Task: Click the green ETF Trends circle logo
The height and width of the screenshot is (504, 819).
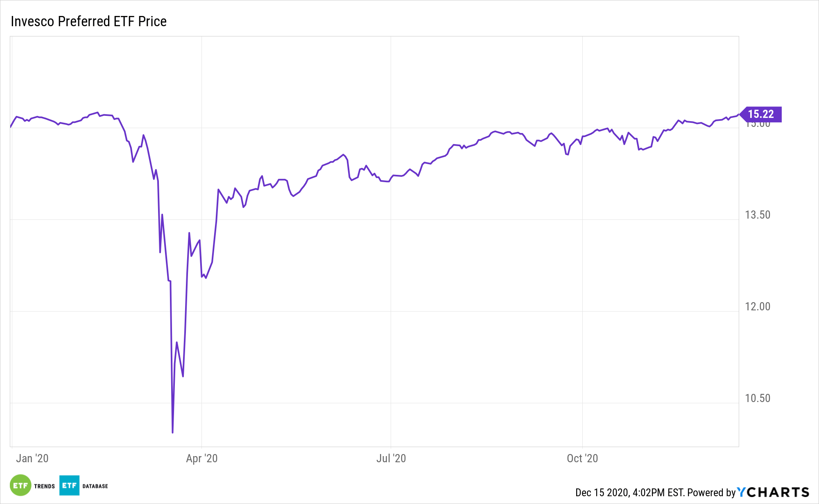Action: 20,486
